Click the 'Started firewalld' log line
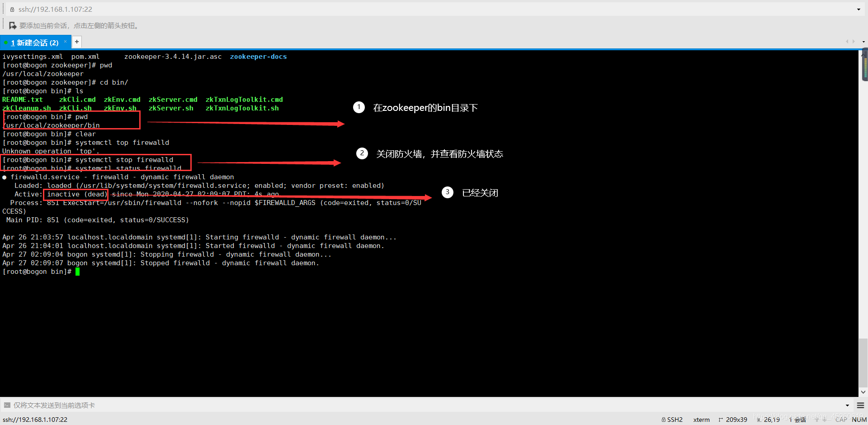The width and height of the screenshot is (868, 425). tap(193, 246)
